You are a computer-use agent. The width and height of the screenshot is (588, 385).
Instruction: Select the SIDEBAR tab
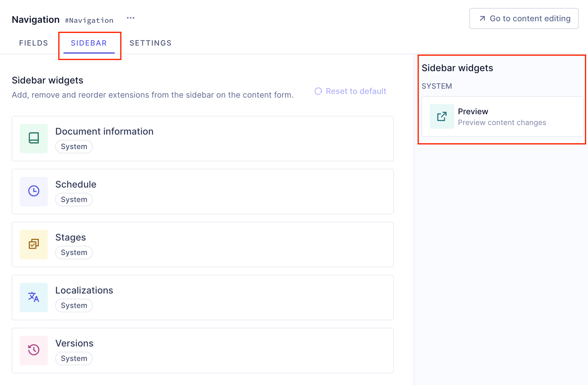89,43
